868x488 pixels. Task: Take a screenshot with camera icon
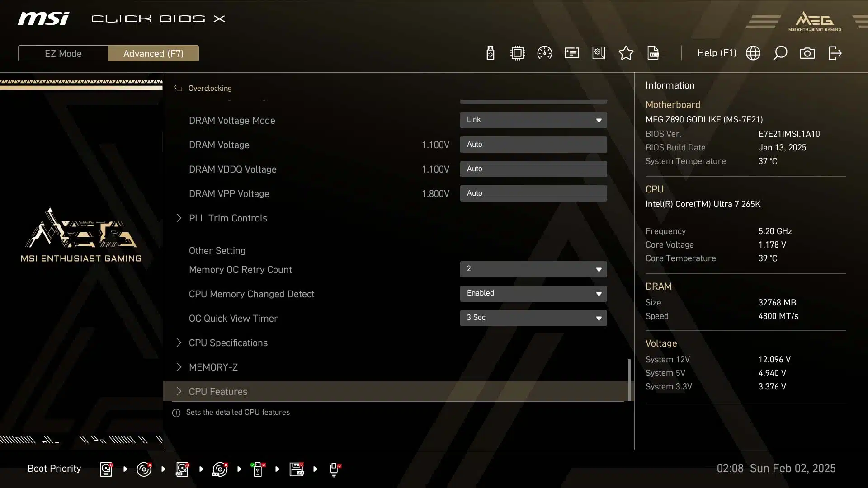(x=807, y=53)
